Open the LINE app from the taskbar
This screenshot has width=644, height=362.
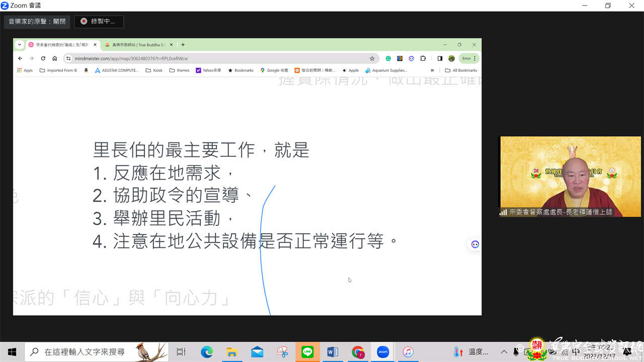(x=307, y=352)
